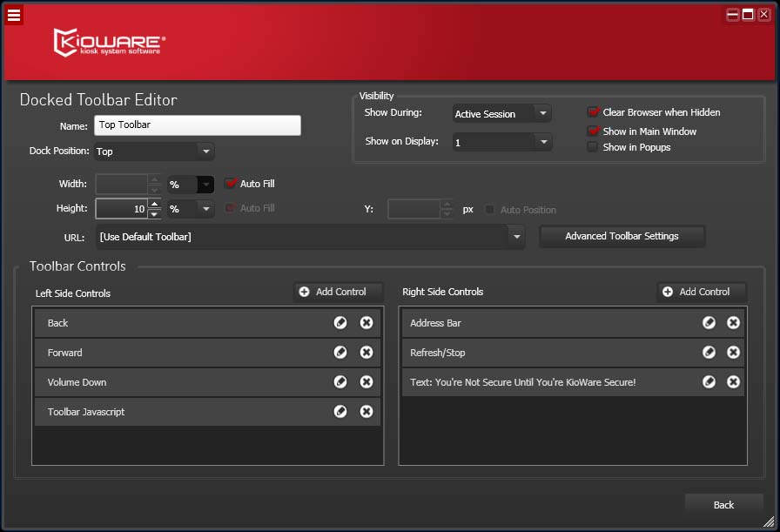Select the Toolbar Javascript row
780x532 pixels.
(x=207, y=412)
